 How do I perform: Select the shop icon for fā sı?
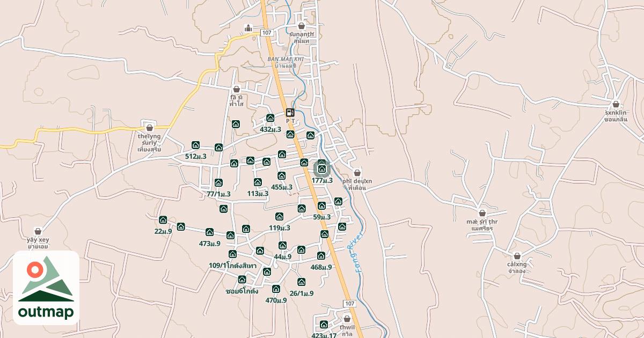pos(236,89)
